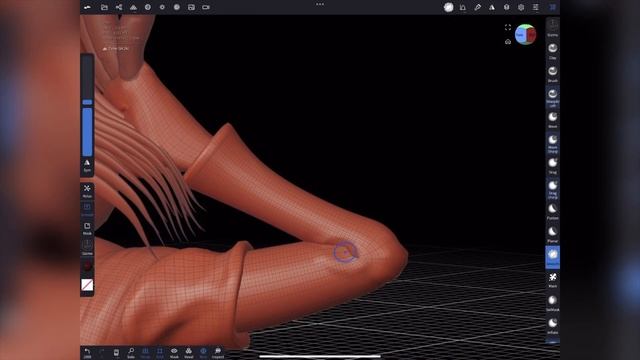Click the Undo arrow button

point(87,353)
